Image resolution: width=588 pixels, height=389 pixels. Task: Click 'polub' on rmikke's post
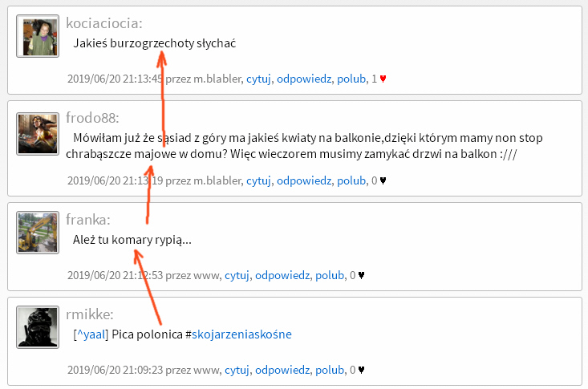[330, 370]
